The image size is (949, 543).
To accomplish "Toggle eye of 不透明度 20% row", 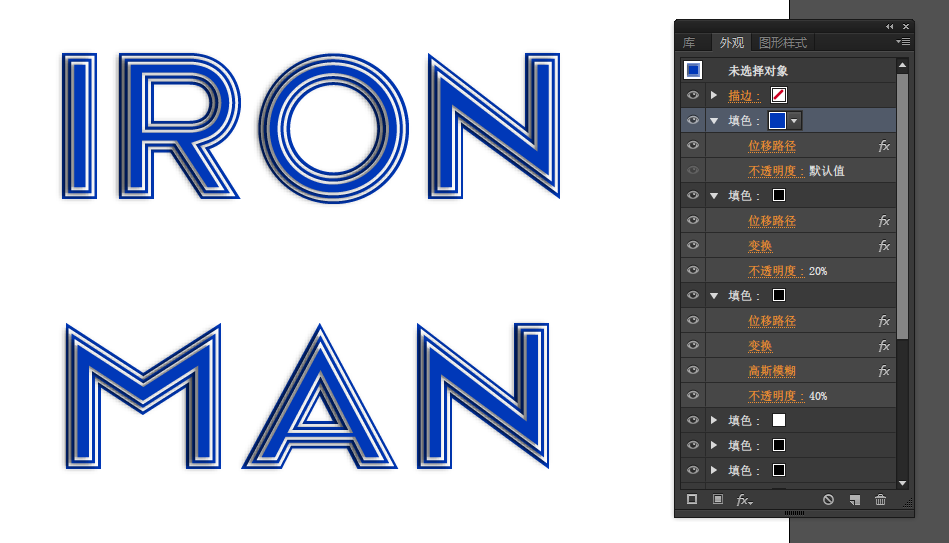I will [x=693, y=270].
